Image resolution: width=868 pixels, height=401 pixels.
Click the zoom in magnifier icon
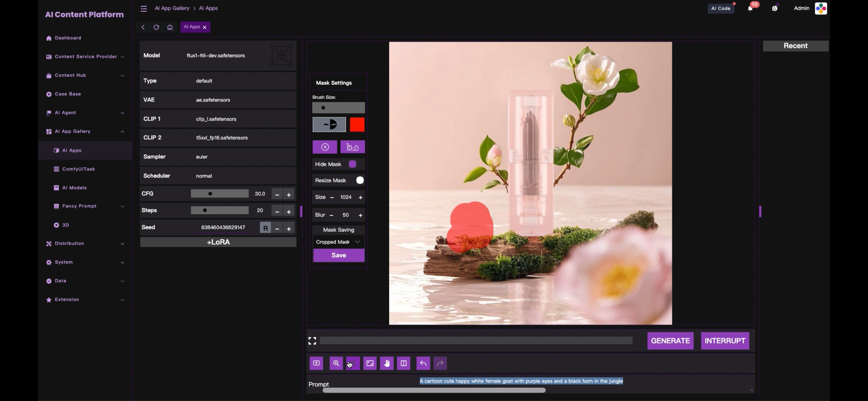(x=336, y=363)
